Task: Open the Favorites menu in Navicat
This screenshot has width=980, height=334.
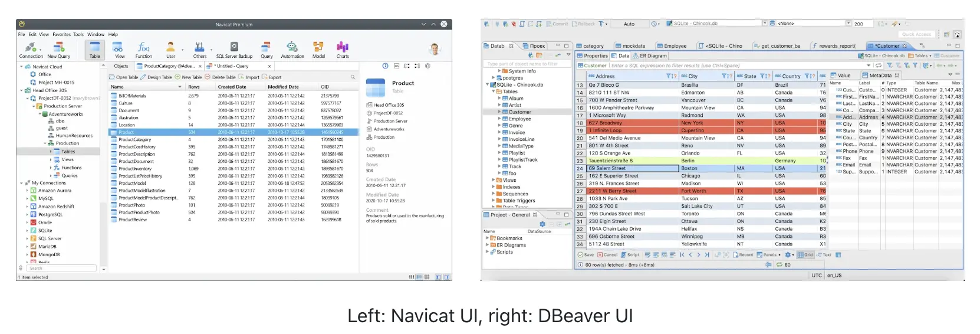Action: click(61, 34)
